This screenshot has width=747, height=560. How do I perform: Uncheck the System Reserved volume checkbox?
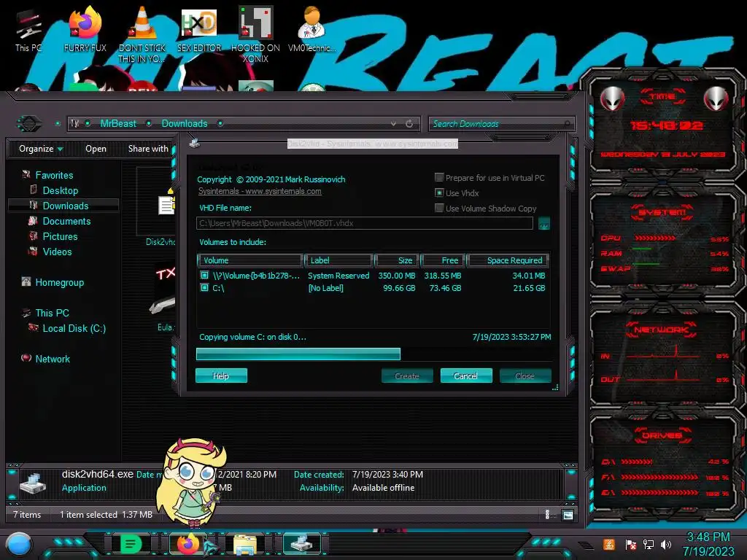(204, 275)
